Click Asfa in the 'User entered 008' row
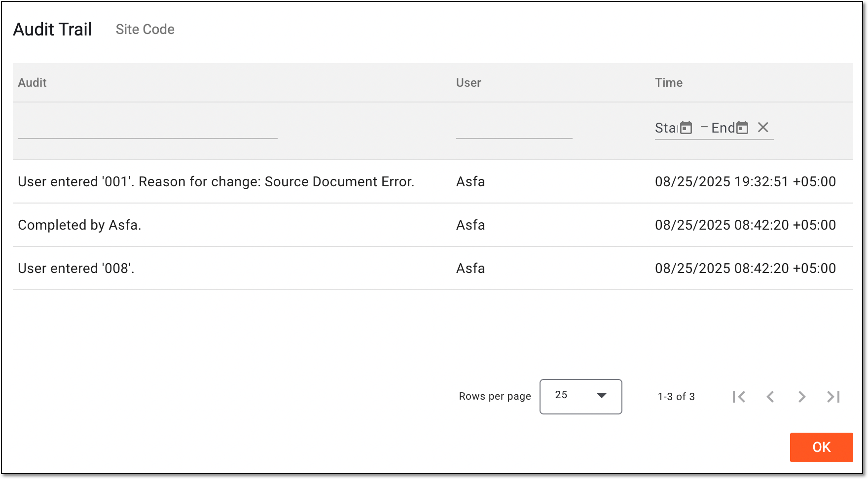The width and height of the screenshot is (868, 479). click(470, 269)
